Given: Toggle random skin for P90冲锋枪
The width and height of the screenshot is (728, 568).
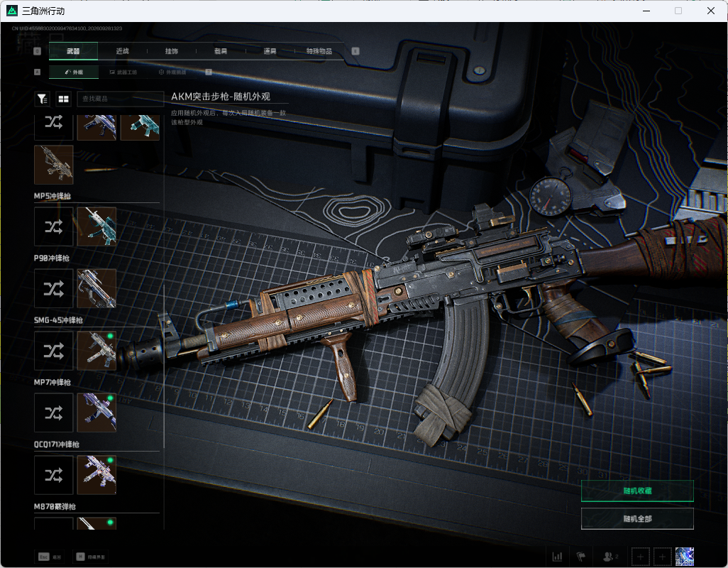Looking at the screenshot, I should 54,288.
